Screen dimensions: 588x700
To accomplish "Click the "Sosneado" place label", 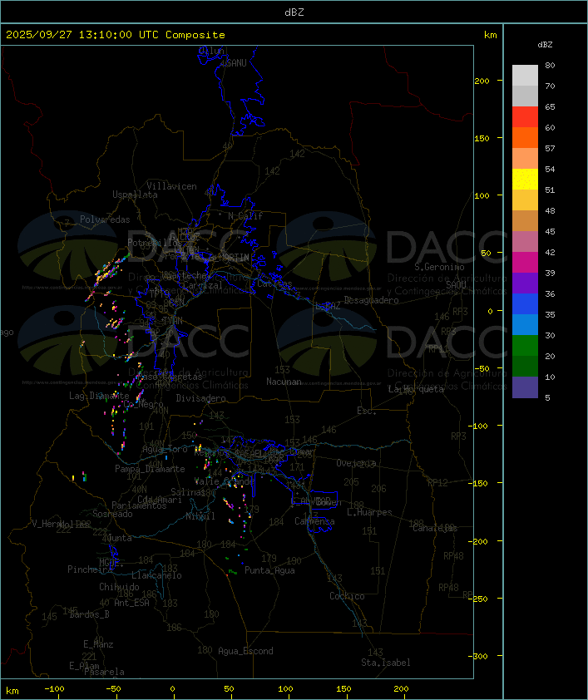I will (x=112, y=514).
